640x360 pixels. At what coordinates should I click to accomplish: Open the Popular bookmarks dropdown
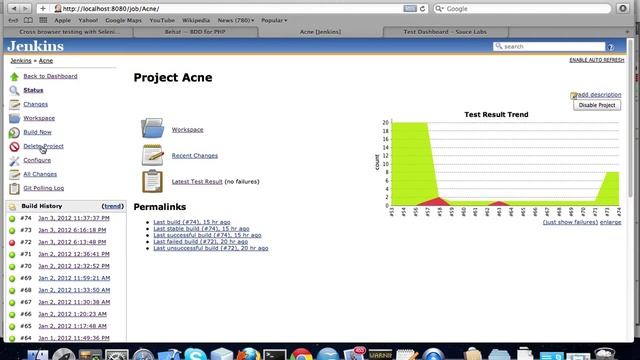pos(274,20)
